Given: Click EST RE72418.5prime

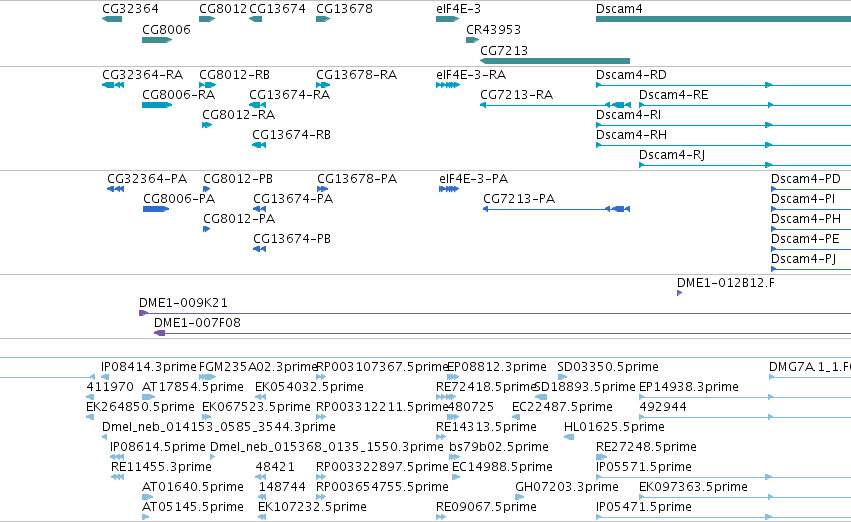Looking at the screenshot, I should tap(486, 387).
